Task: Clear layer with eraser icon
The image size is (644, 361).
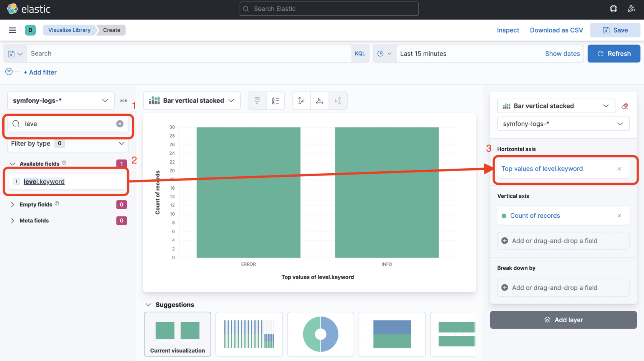Action: [x=625, y=106]
